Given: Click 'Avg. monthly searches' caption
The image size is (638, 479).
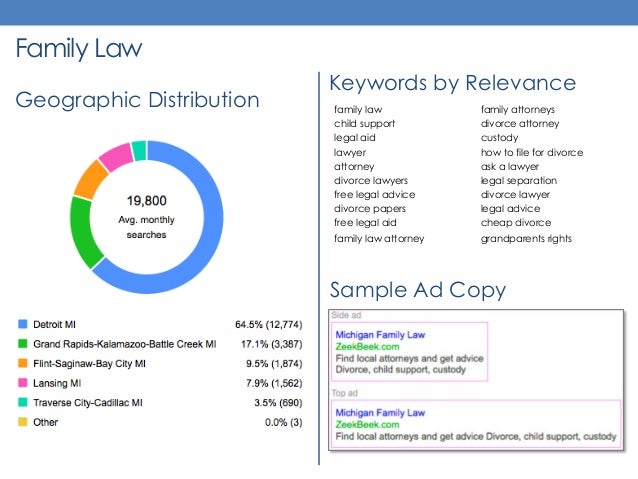Looking at the screenshot, I should click(146, 227).
